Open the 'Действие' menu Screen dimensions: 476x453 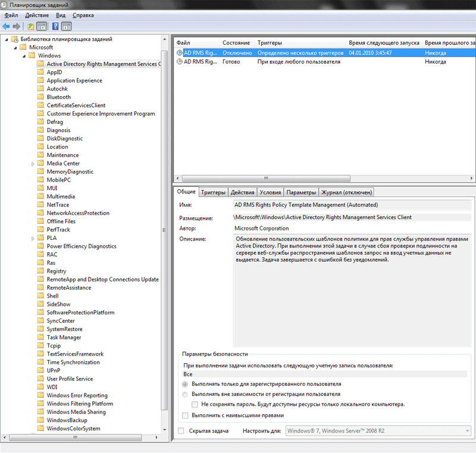click(x=37, y=15)
